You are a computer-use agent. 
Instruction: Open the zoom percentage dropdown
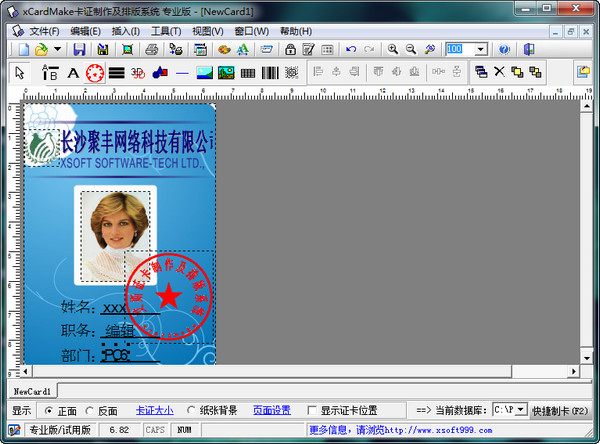pyautogui.click(x=481, y=49)
